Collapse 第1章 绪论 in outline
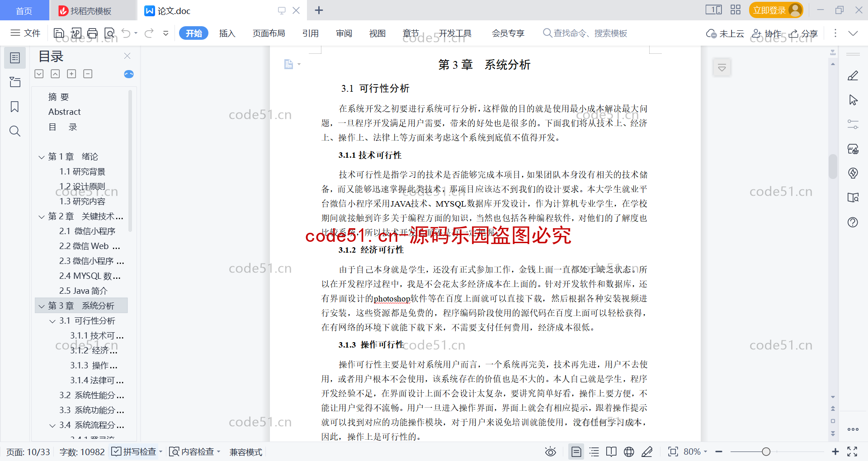Screen dimensions: 868x461 (x=42, y=157)
